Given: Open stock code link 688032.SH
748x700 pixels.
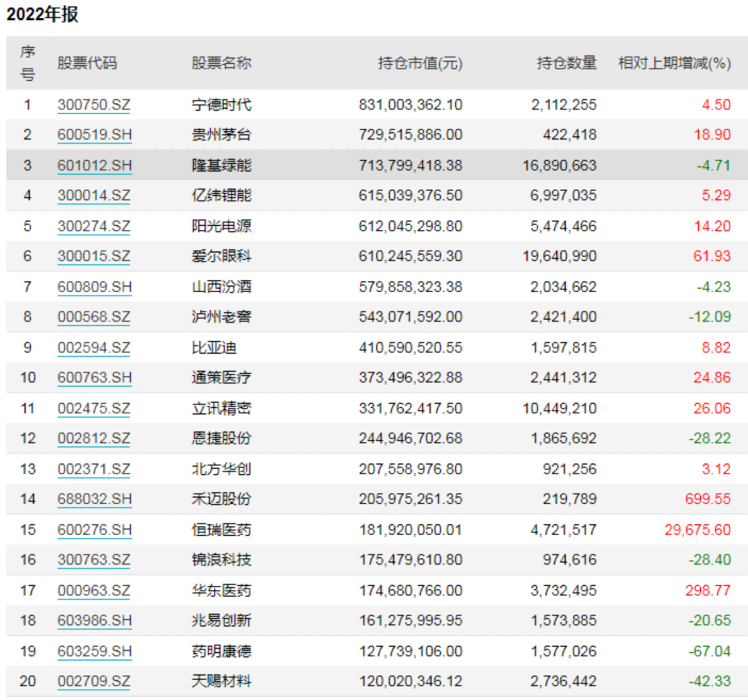Looking at the screenshot, I should [x=94, y=499].
